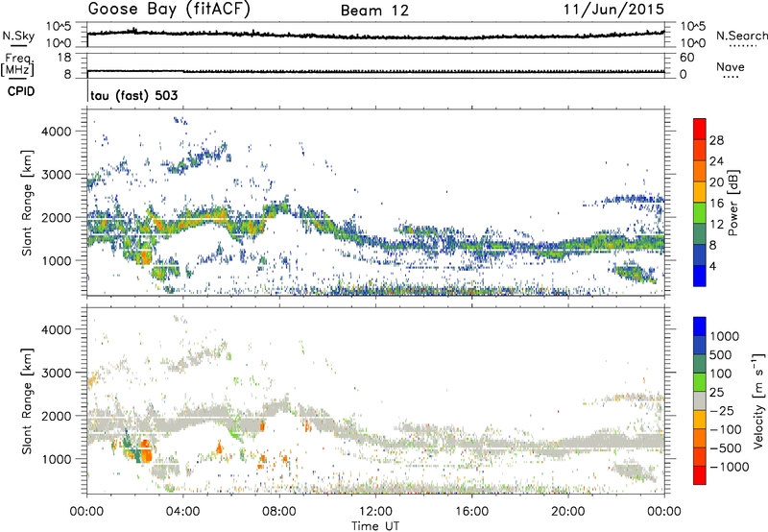Click the 20:00 time tick label
Screen dimensions: 768x532
click(567, 512)
